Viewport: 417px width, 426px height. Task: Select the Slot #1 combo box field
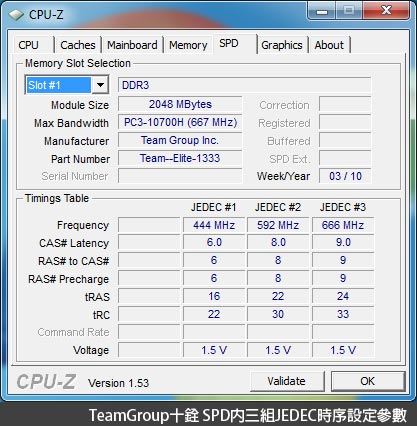(67, 85)
